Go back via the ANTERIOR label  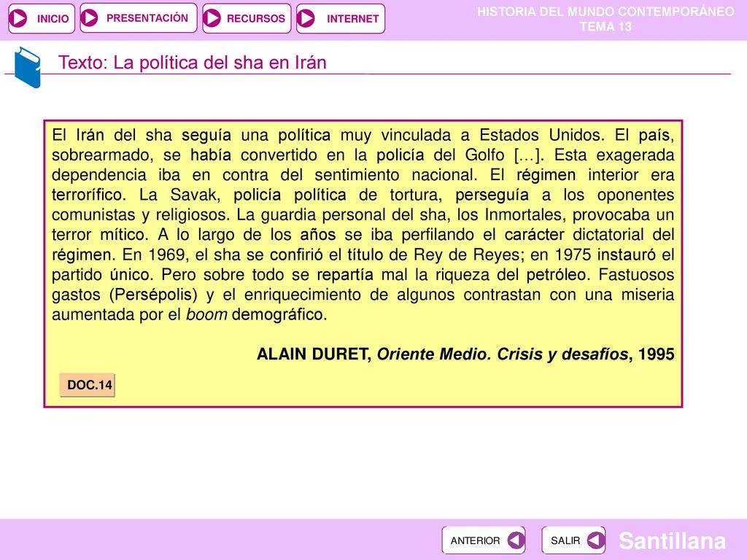[475, 540]
